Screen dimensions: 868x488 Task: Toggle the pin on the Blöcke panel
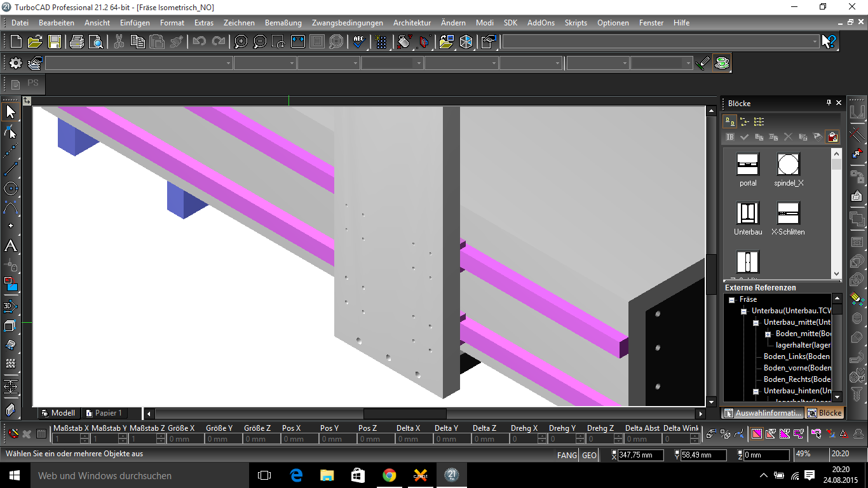point(829,103)
